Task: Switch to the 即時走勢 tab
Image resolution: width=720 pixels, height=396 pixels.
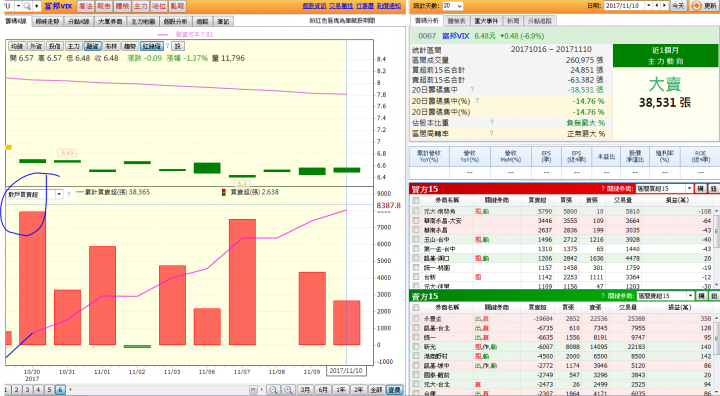Action: point(47,21)
